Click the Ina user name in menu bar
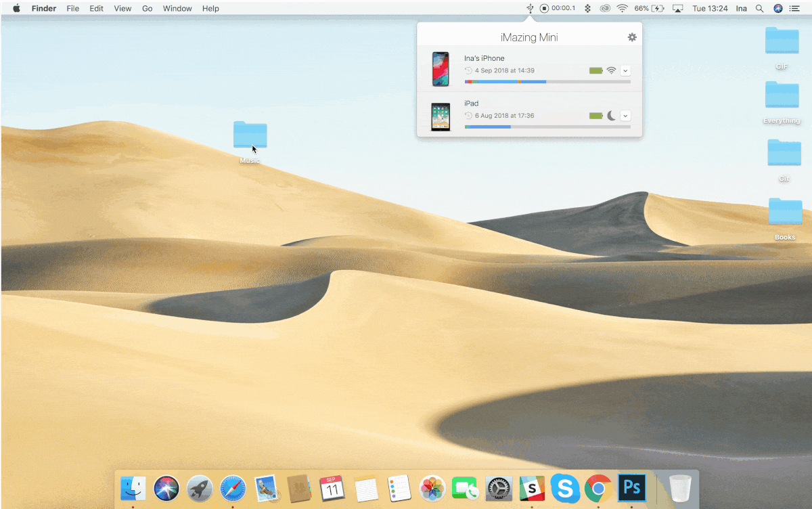Screen dimensions: 812x509 tap(742, 8)
